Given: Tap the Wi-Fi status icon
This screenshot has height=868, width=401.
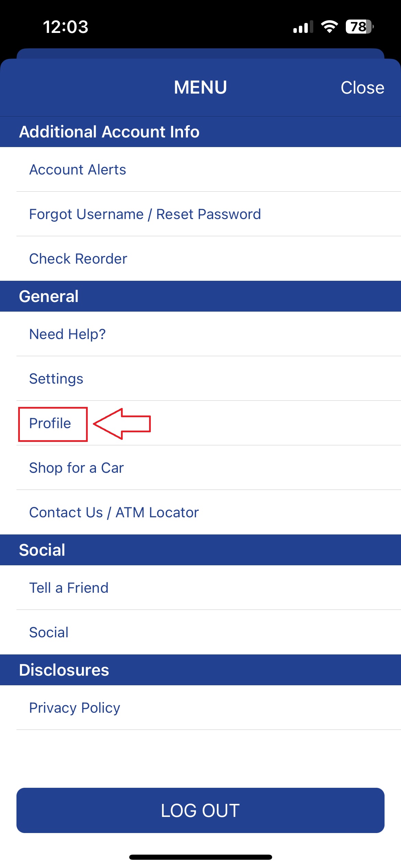Looking at the screenshot, I should (329, 27).
